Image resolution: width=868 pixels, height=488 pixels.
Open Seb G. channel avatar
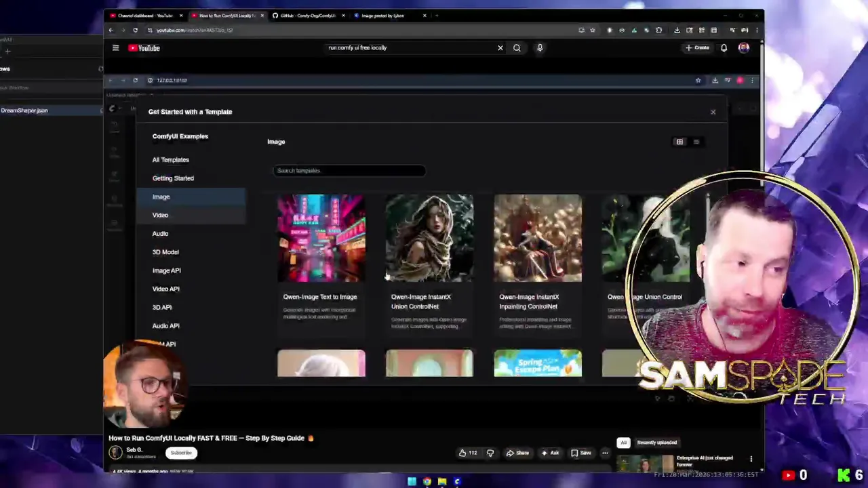pyautogui.click(x=116, y=453)
